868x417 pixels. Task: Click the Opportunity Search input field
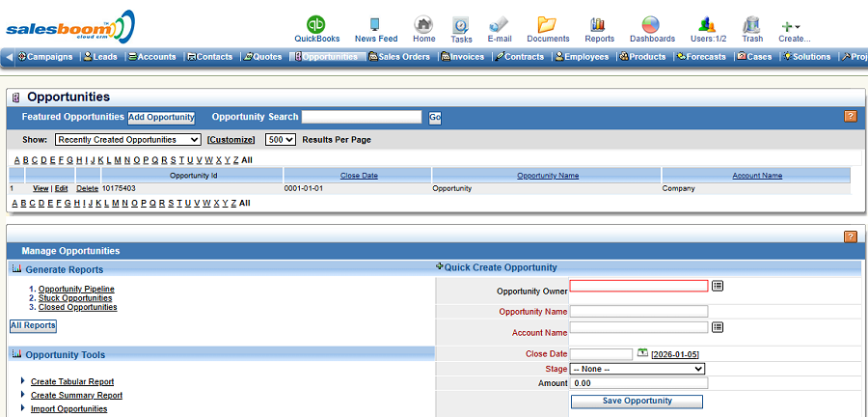pyautogui.click(x=362, y=117)
